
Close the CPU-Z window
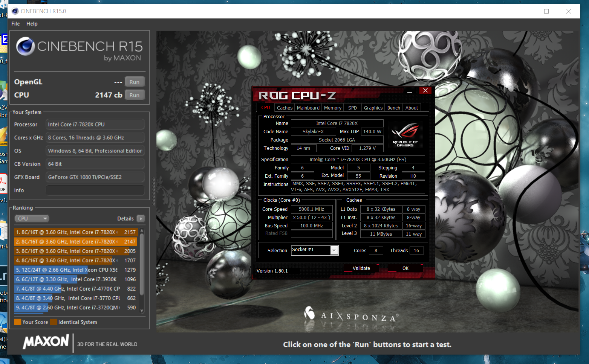(425, 91)
